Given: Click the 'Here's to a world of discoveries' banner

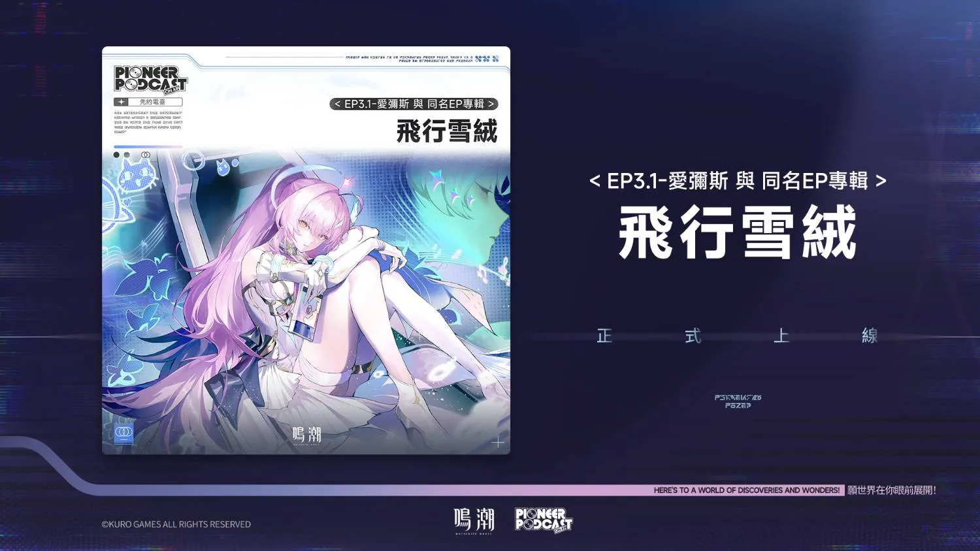Looking at the screenshot, I should point(746,490).
